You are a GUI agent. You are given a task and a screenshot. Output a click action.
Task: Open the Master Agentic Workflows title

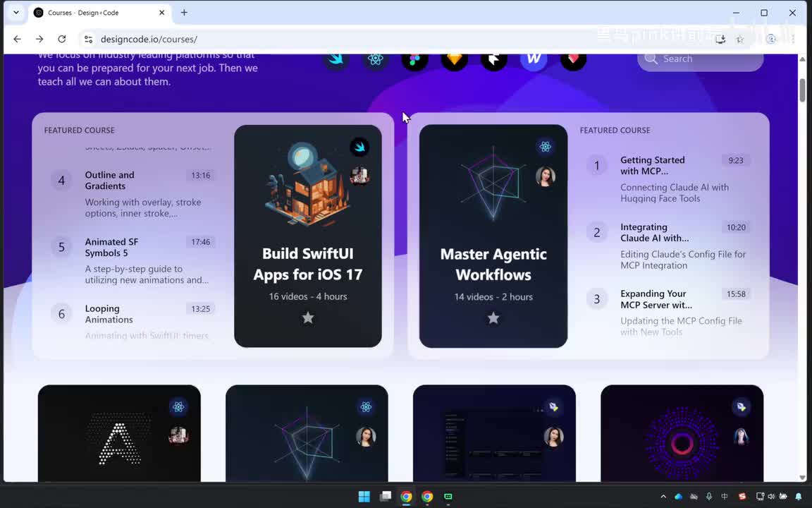(493, 265)
